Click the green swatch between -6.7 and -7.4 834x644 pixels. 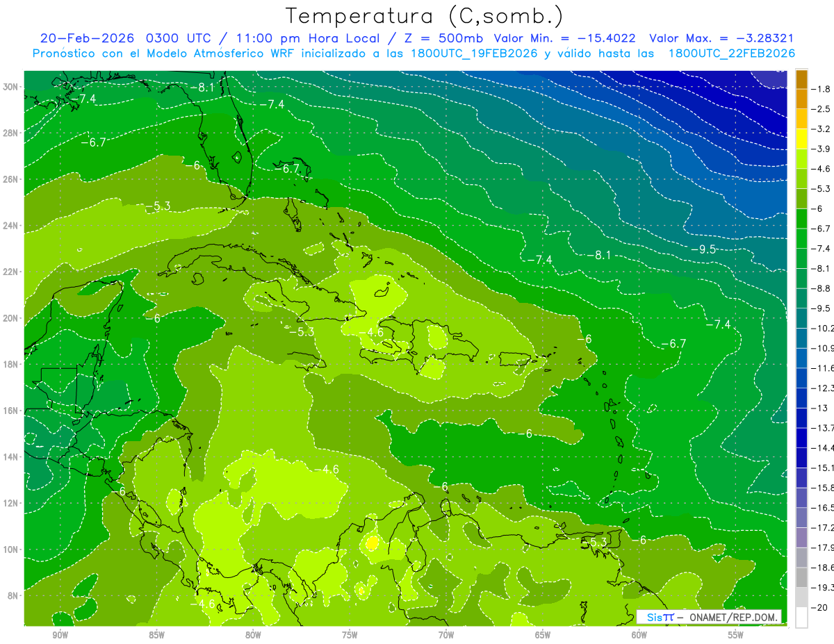pyautogui.click(x=801, y=238)
